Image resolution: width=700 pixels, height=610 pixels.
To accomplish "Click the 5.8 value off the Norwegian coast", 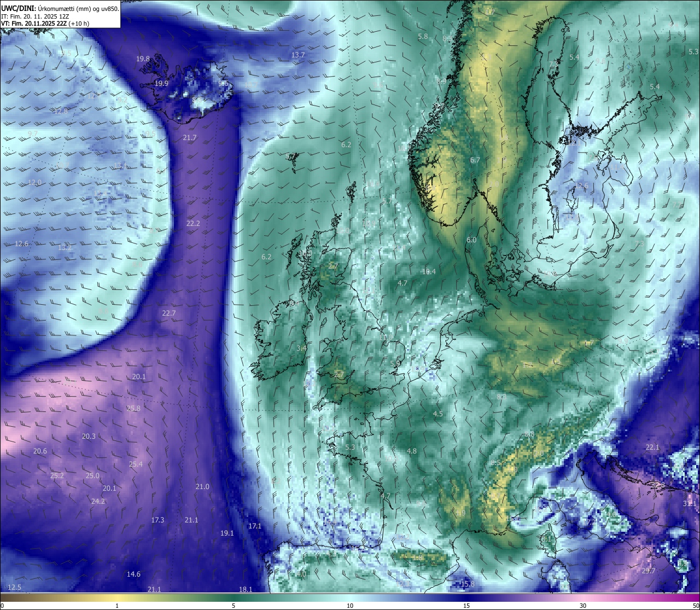I will [x=423, y=37].
